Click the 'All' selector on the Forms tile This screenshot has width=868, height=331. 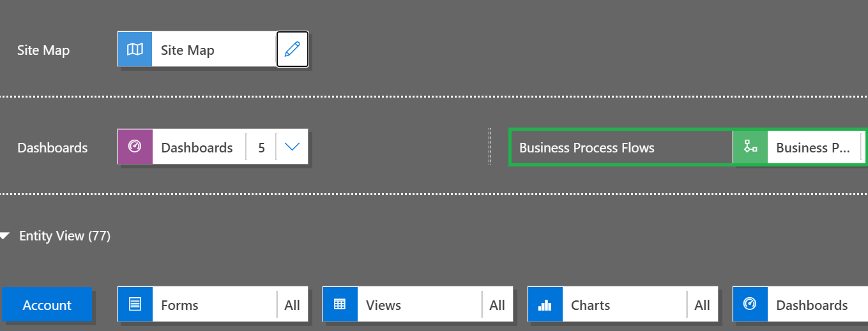(292, 305)
